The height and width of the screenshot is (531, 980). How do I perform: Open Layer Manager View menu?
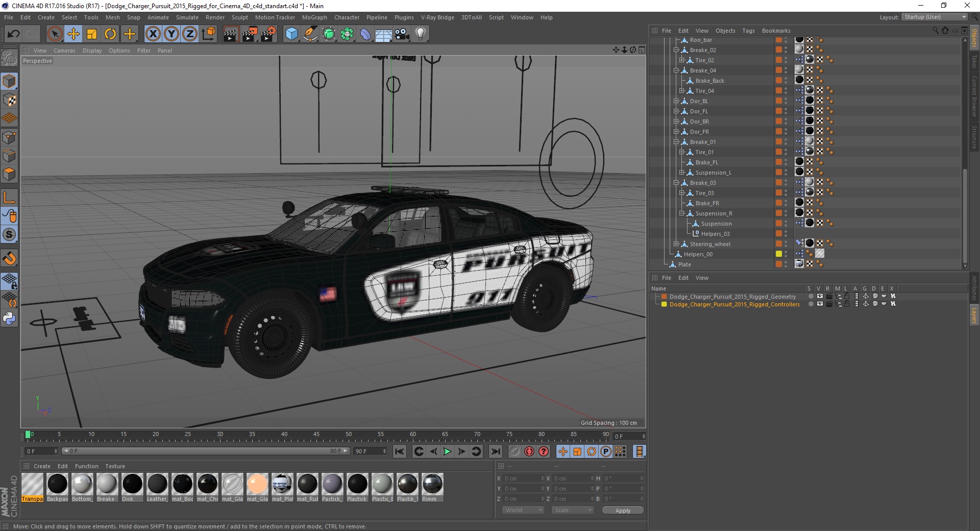[702, 278]
